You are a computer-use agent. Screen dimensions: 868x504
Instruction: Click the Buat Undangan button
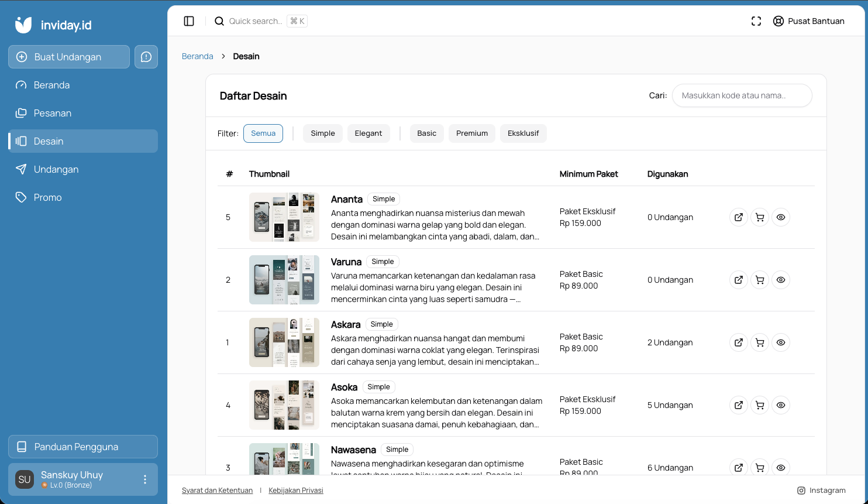69,57
